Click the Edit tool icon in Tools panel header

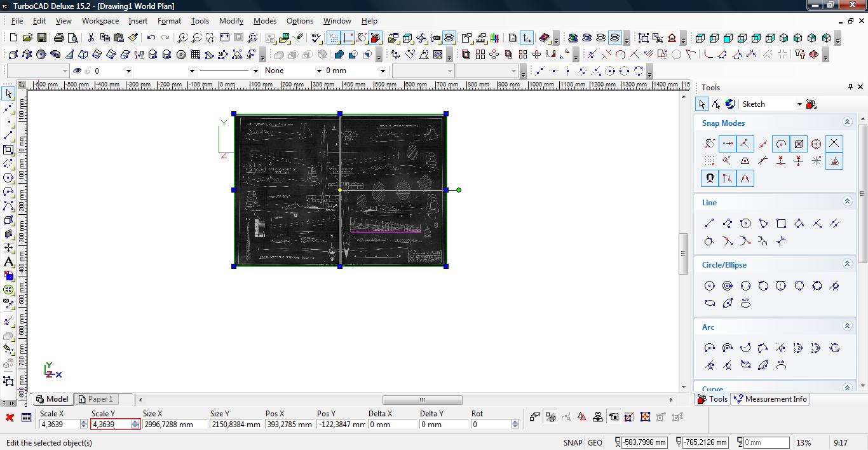716,104
